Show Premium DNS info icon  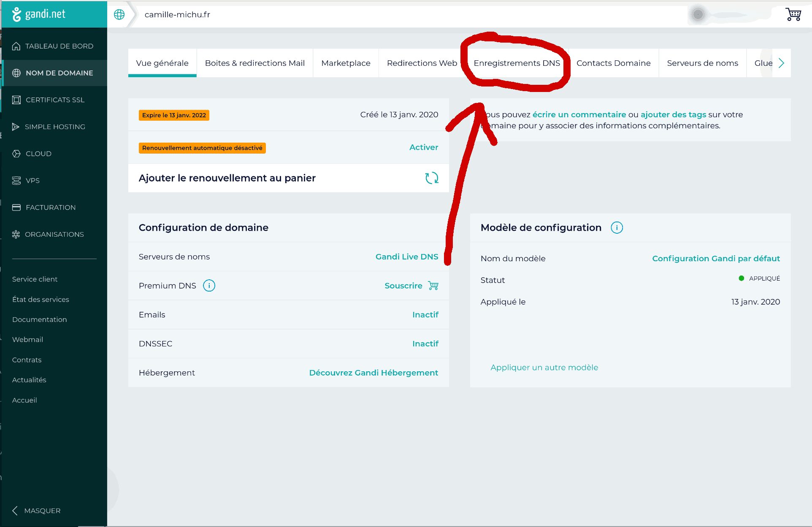(x=209, y=286)
